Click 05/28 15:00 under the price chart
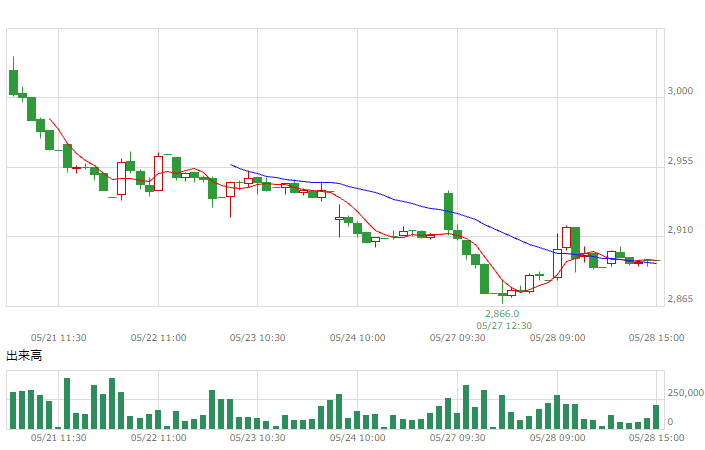 pyautogui.click(x=656, y=338)
